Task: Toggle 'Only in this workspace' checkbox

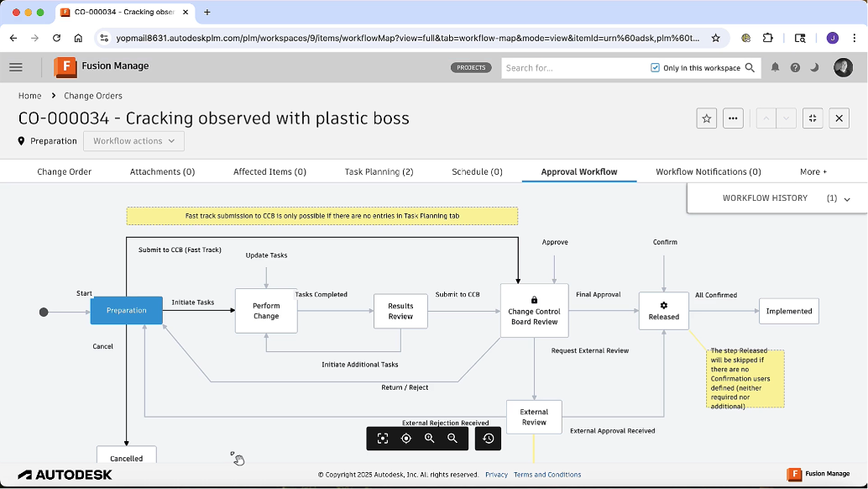Action: click(x=655, y=67)
